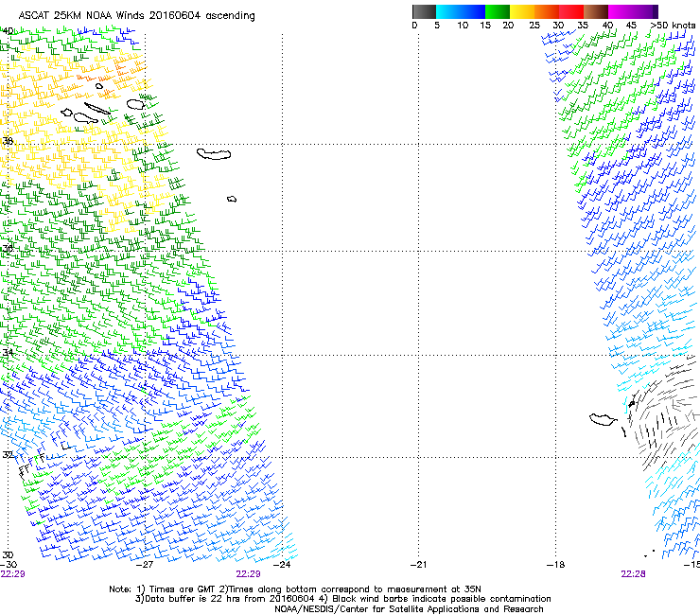
Task: Click the '45' label on the color scale
Action: point(631,26)
